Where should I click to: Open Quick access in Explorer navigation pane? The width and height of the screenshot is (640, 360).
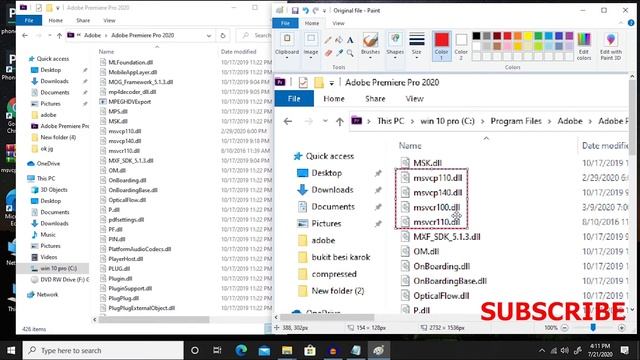click(x=53, y=59)
